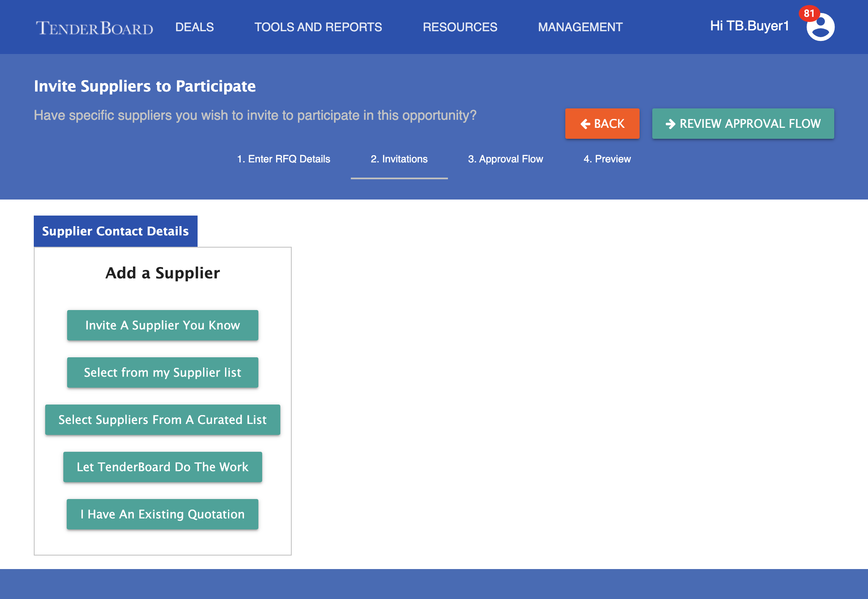Click I Have An Existing Quotation
This screenshot has width=868, height=599.
(163, 514)
